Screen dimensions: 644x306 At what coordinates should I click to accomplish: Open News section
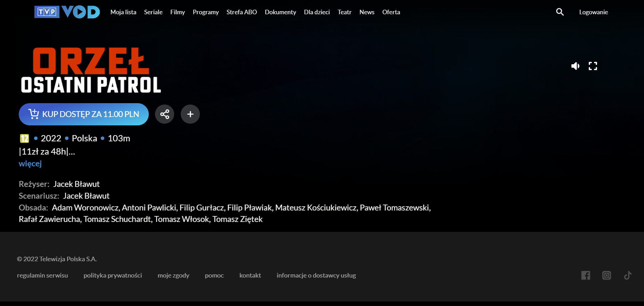tap(367, 12)
